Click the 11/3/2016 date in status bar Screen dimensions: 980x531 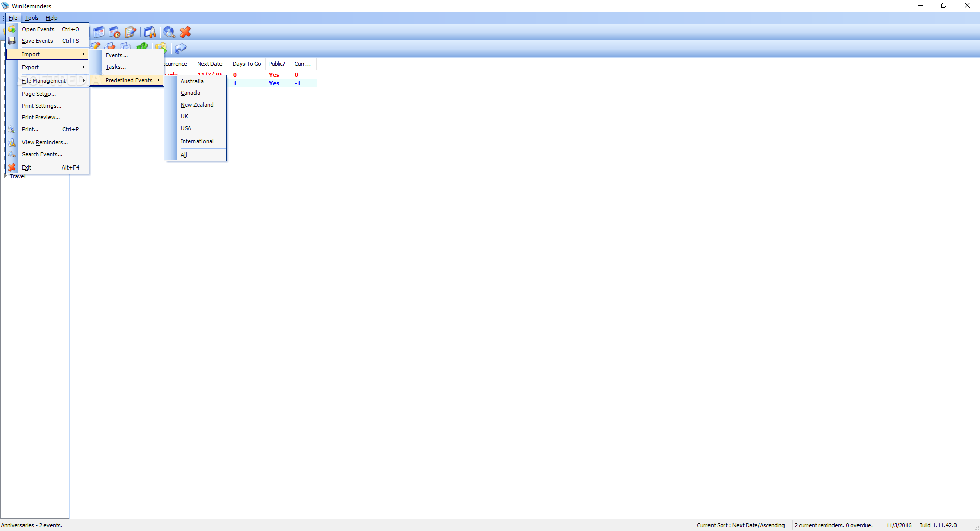pyautogui.click(x=899, y=525)
